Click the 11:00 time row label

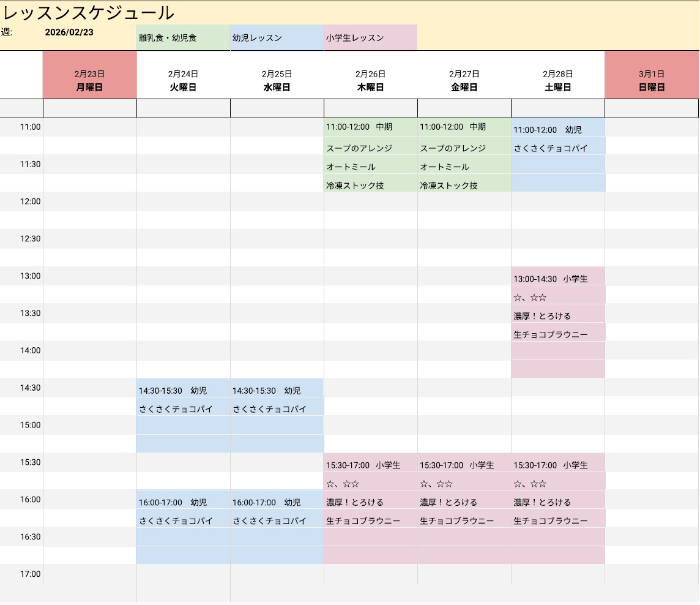31,127
